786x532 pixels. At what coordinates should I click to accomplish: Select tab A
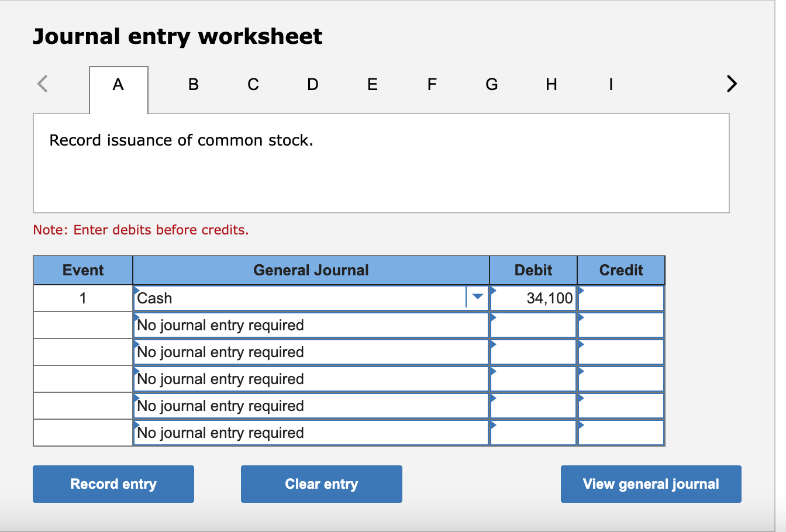click(118, 85)
